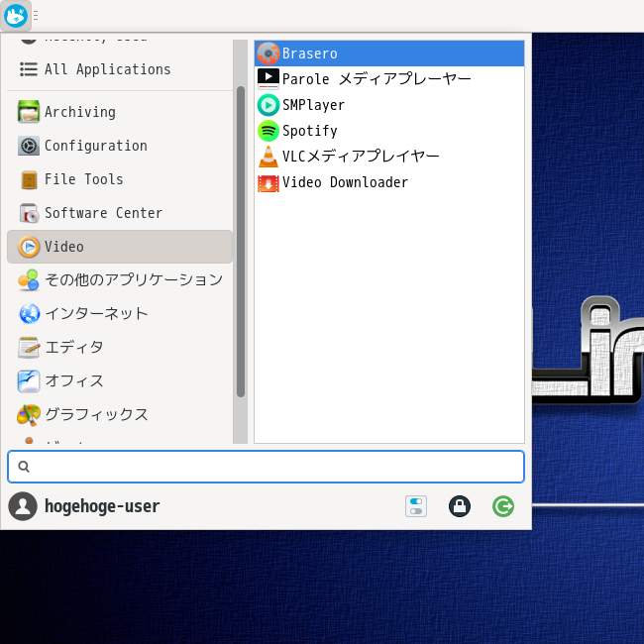Click the Spotify entry text
Viewport: 644px width, 644px height.
tap(310, 131)
